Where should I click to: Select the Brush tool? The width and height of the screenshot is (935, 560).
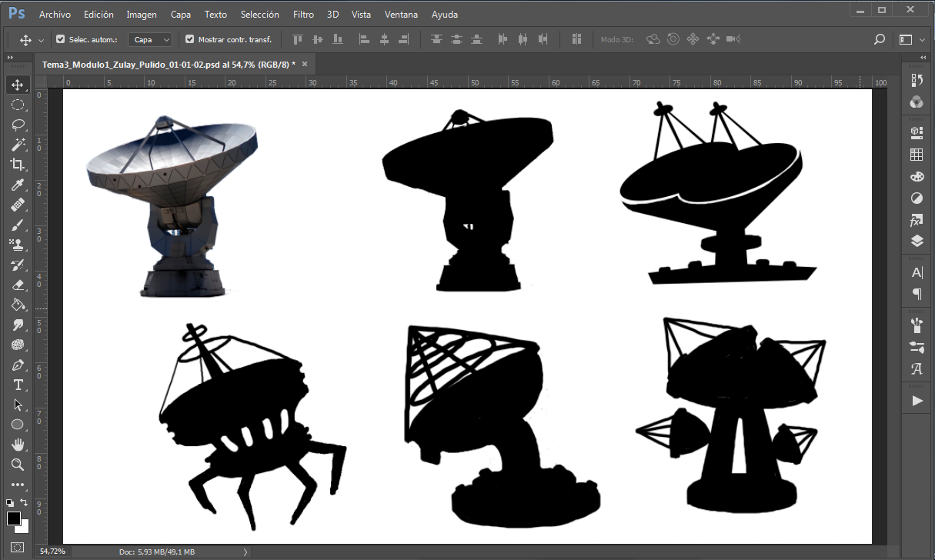point(18,225)
